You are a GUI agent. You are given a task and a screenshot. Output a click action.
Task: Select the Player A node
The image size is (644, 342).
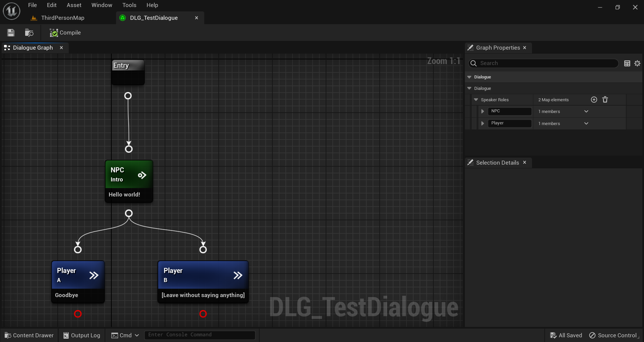[x=78, y=282]
